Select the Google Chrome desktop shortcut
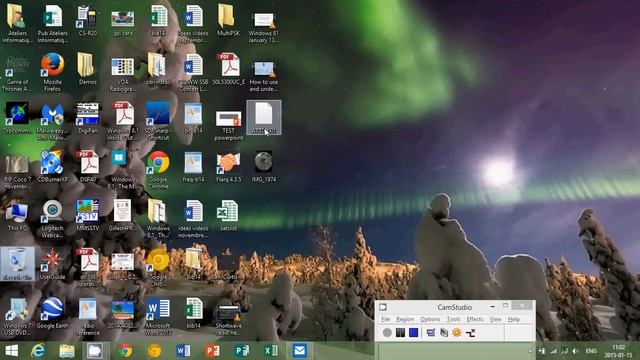The image size is (640, 360). coord(158,170)
